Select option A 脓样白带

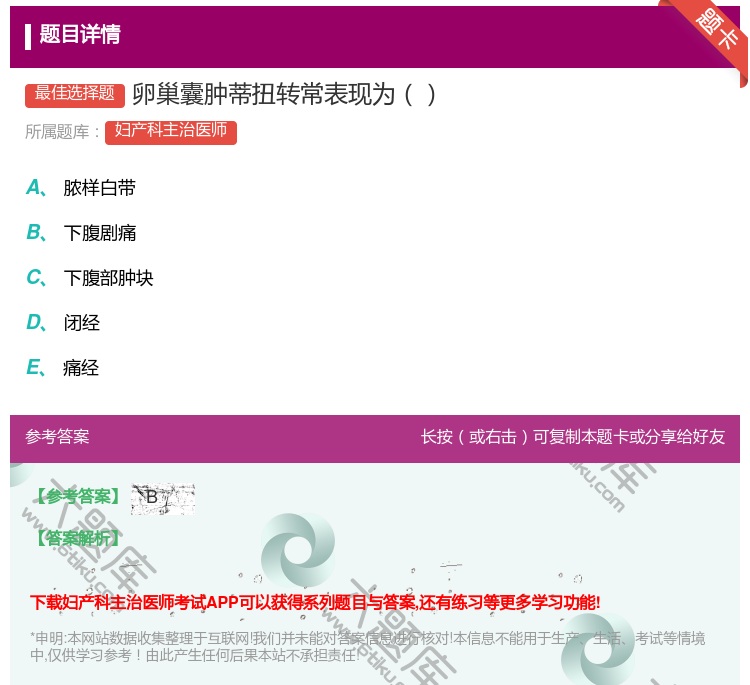(x=81, y=188)
